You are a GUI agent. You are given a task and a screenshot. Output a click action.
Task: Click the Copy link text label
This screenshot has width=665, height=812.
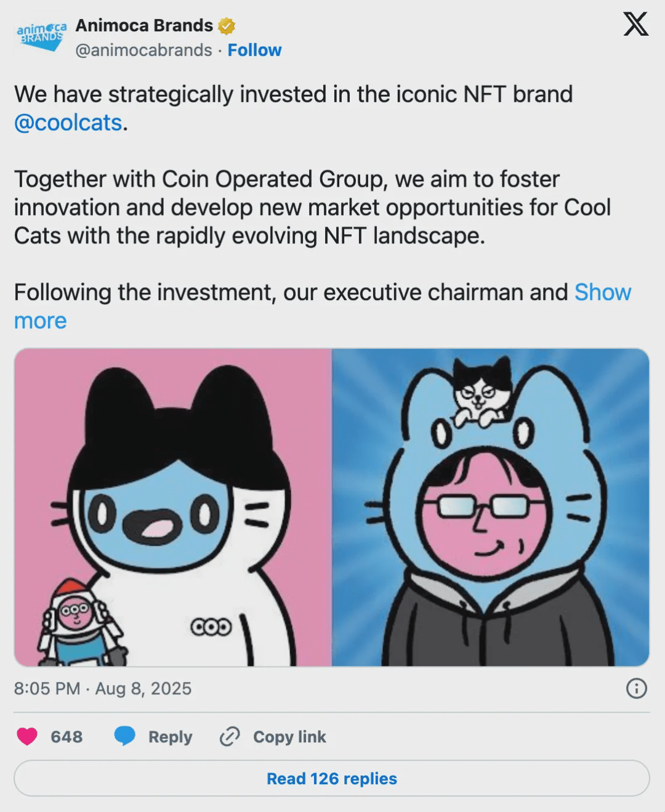(x=289, y=736)
